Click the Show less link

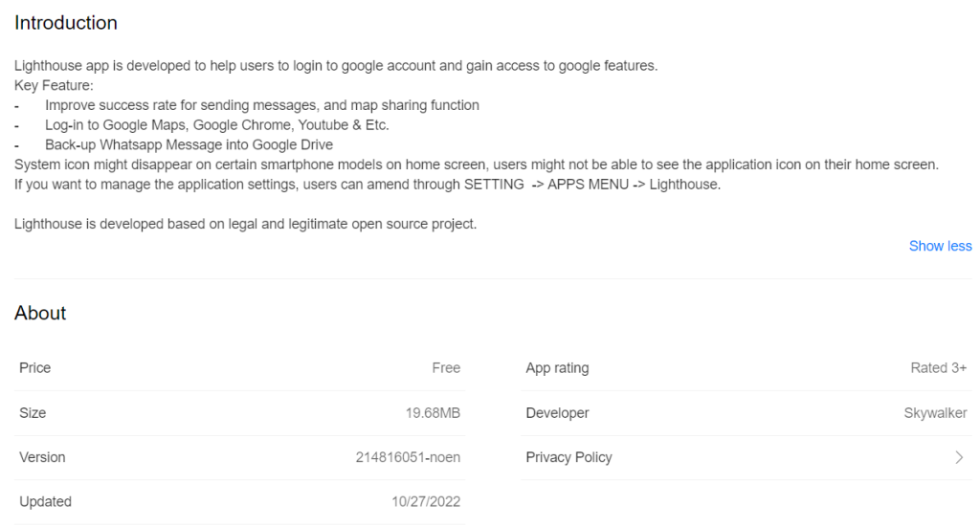pos(940,246)
